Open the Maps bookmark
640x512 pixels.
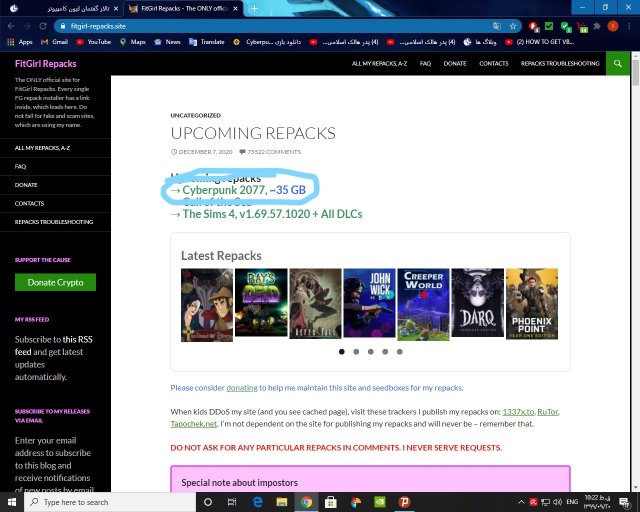pos(133,42)
